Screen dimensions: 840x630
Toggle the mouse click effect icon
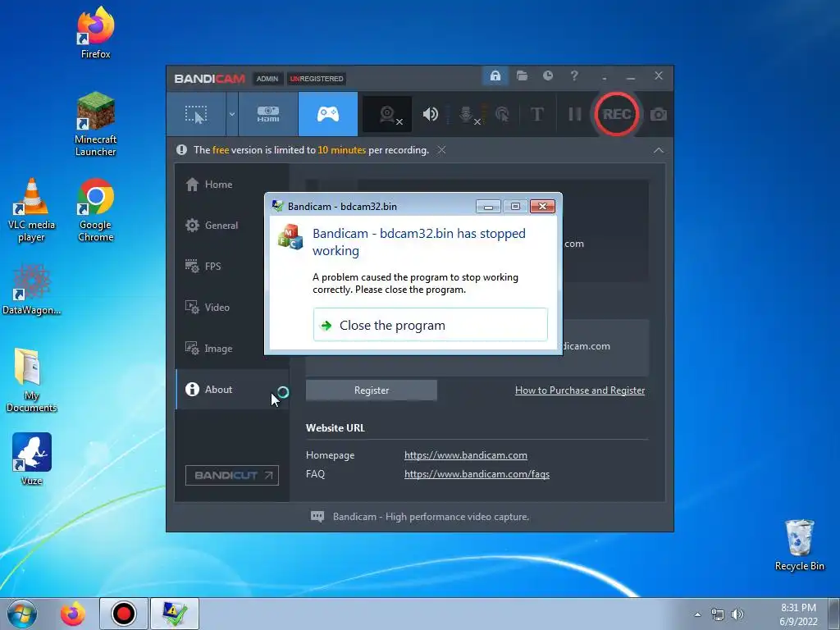(x=503, y=114)
